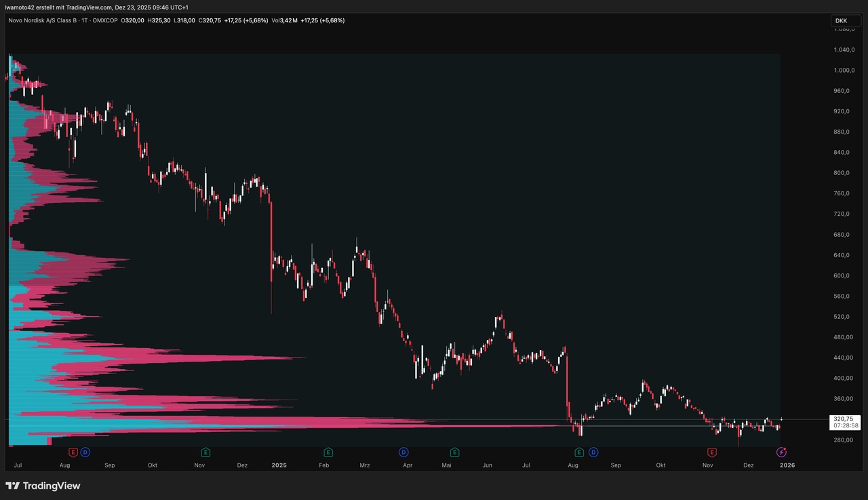Screen dimensions: 868x500
Task: Open the blue dividend marker near August 2025
Action: point(593,452)
